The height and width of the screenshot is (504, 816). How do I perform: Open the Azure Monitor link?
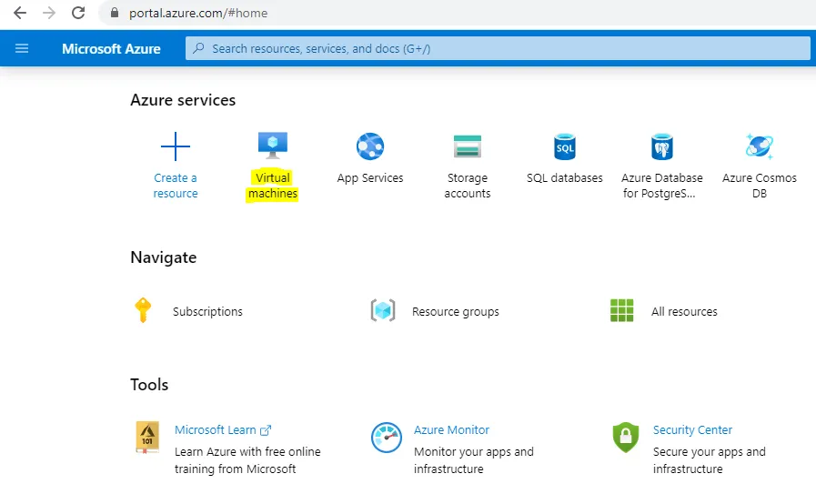tap(452, 430)
